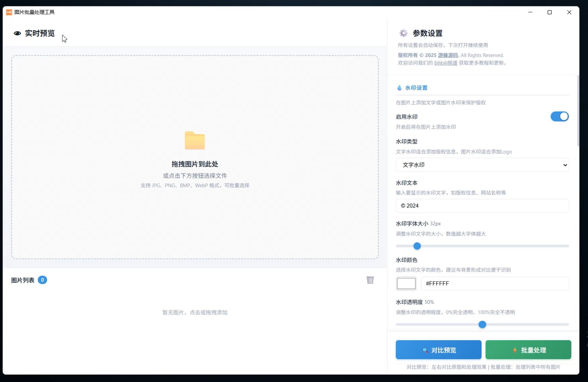The height and width of the screenshot is (382, 588).
Task: Open the white 水印颜色 color swatch
Action: click(406, 283)
